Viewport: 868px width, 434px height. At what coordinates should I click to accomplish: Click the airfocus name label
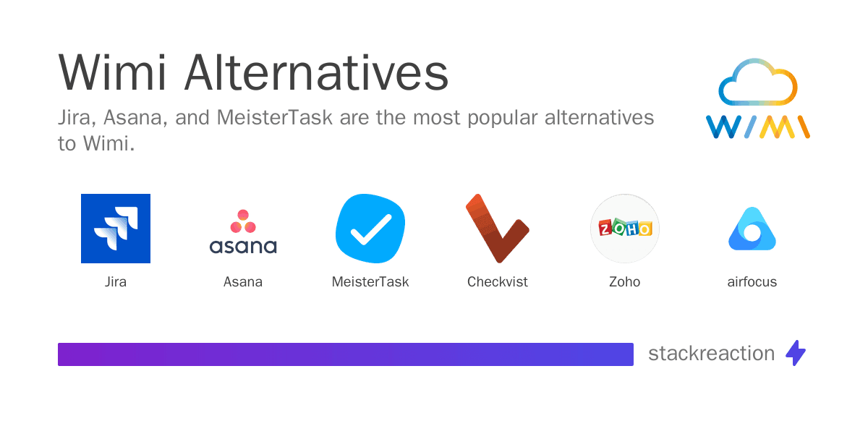click(x=752, y=282)
